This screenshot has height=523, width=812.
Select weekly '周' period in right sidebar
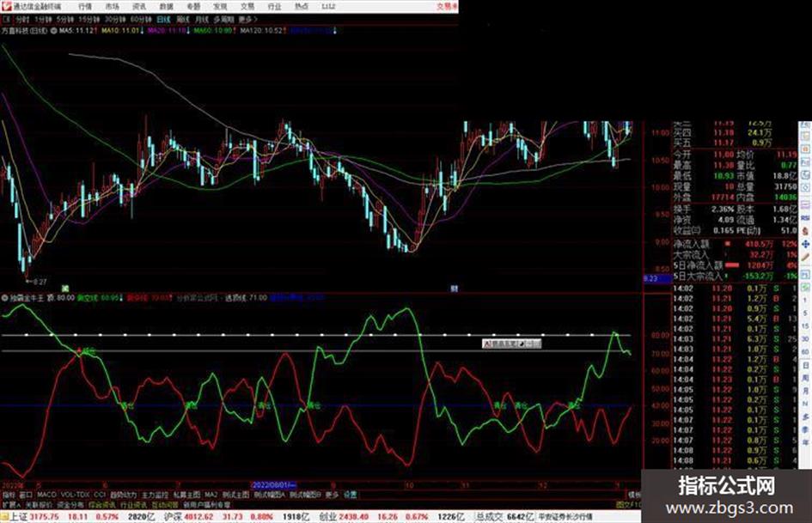[x=805, y=378]
